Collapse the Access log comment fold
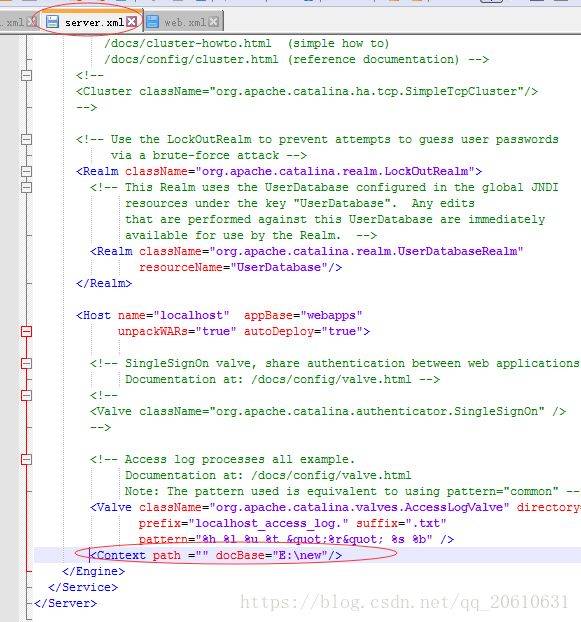Image resolution: width=581 pixels, height=622 pixels. pyautogui.click(x=26, y=459)
